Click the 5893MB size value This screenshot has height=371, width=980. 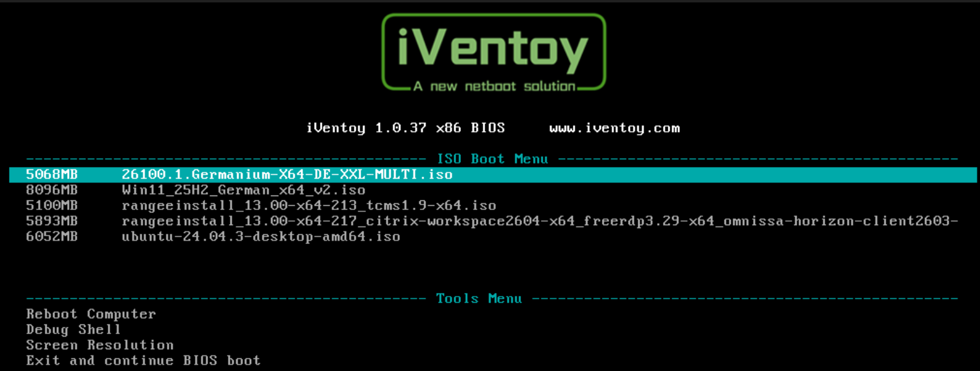point(51,221)
